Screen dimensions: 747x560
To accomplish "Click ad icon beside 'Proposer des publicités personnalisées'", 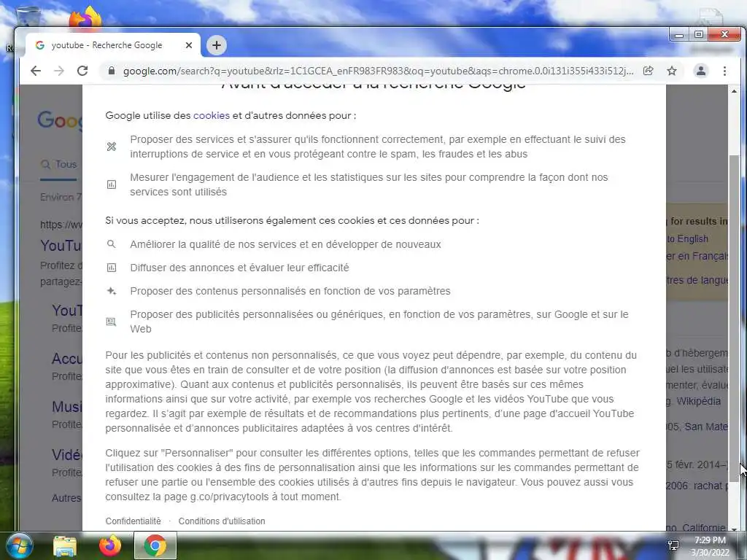I will 112,322.
